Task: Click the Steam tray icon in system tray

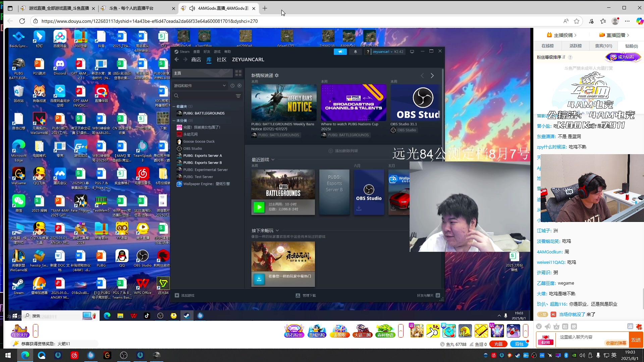Action: tap(518, 355)
